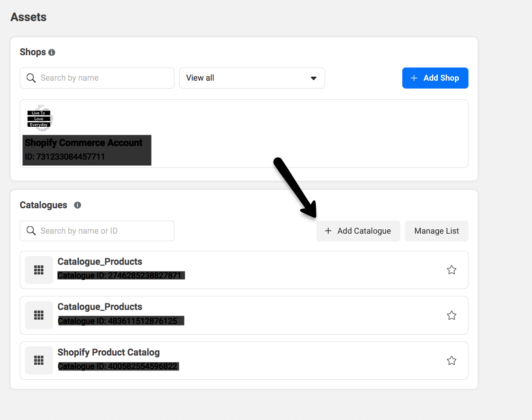Click the Add Catalogue button
Image resolution: width=532 pixels, height=420 pixels.
point(358,231)
